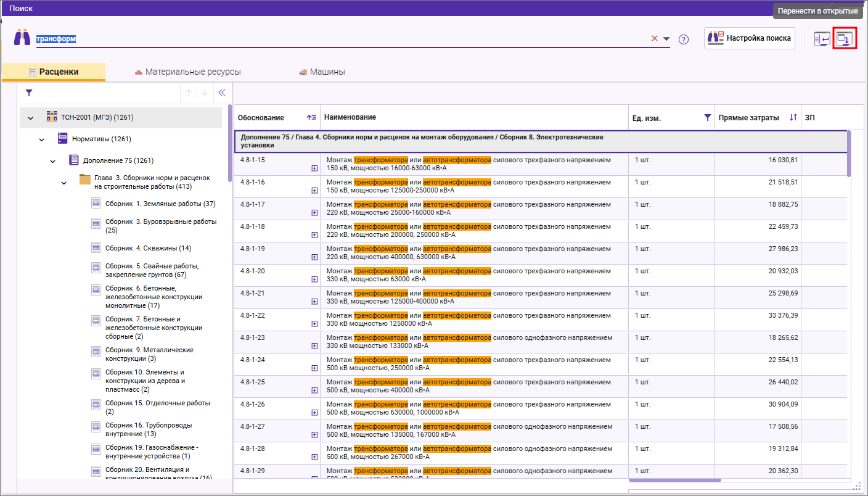Click the window icon left of 'Перенести в открытые'
Viewport: 868px width, 496px height.
coord(822,39)
